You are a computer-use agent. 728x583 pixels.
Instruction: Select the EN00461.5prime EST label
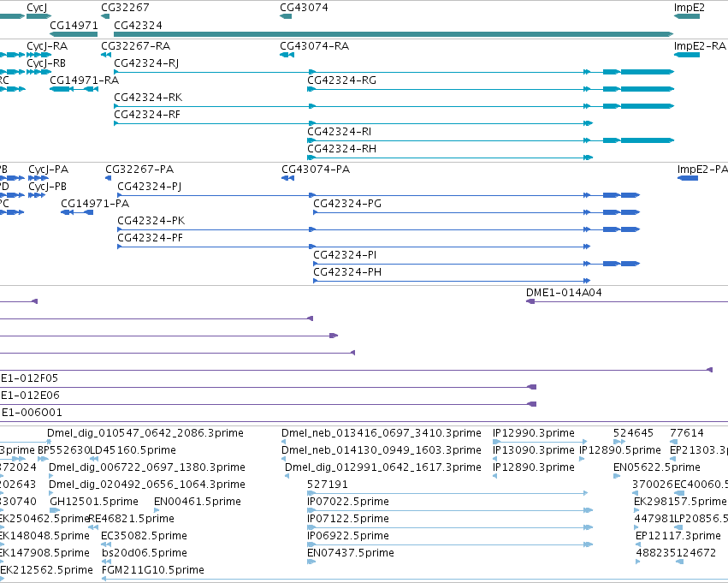coord(198,502)
